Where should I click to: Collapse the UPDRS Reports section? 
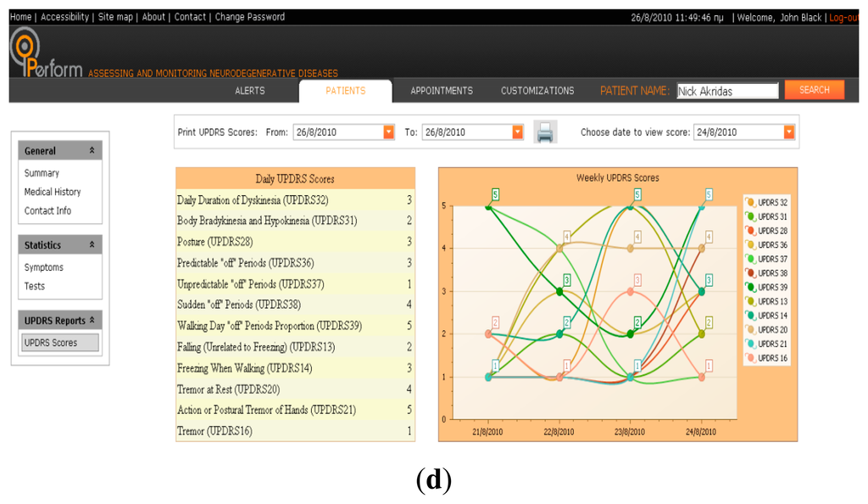[92, 321]
